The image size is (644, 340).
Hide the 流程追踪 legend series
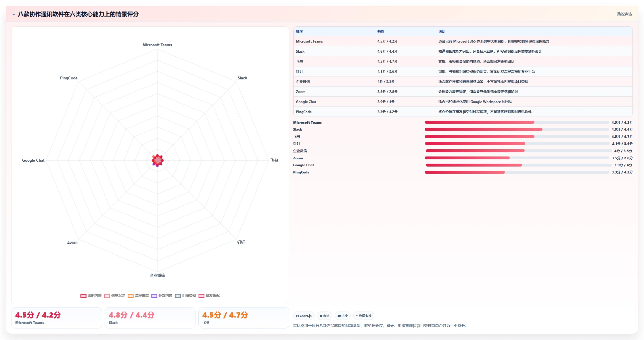pos(138,296)
